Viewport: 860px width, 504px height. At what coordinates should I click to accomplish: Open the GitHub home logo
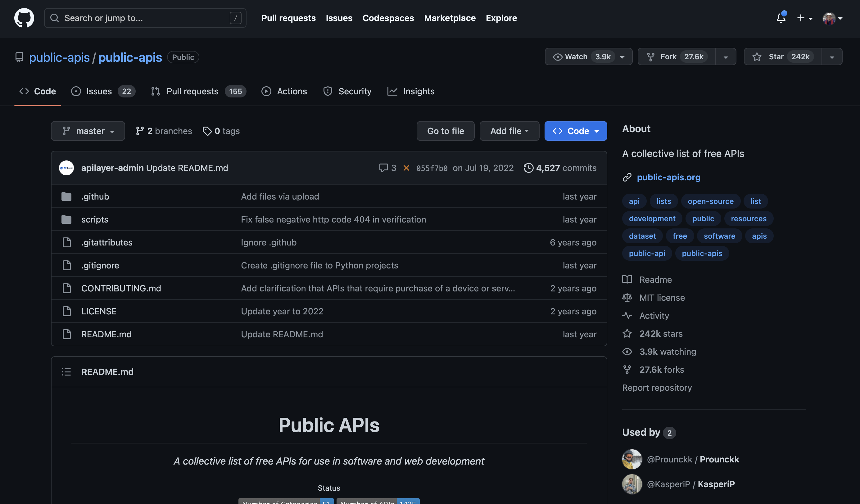point(24,18)
